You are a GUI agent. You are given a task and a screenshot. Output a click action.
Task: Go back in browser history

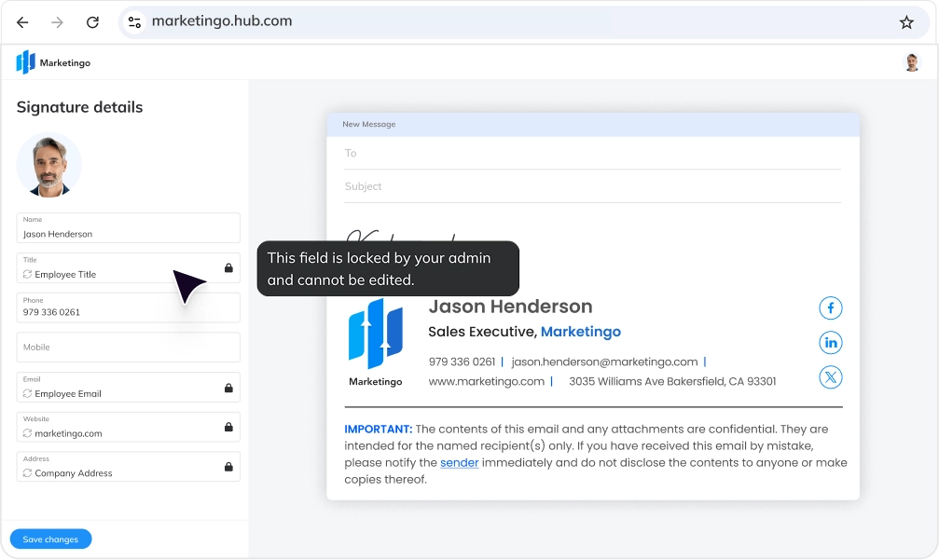point(22,22)
